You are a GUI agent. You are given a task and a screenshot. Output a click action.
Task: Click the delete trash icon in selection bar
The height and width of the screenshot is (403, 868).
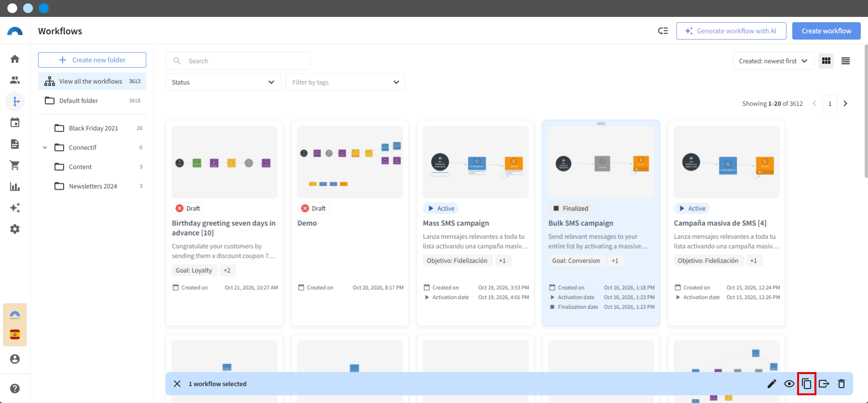(841, 384)
